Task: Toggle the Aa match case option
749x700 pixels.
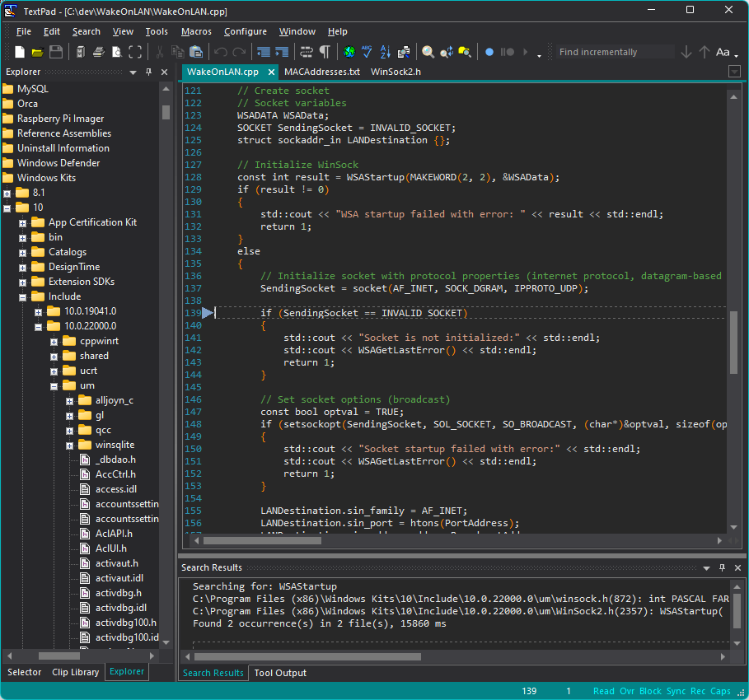Action: pos(723,52)
